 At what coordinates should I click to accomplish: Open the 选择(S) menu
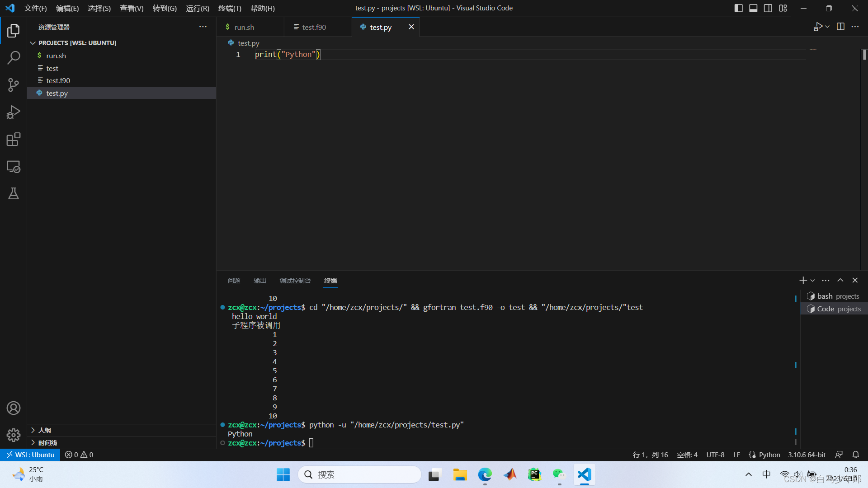99,8
